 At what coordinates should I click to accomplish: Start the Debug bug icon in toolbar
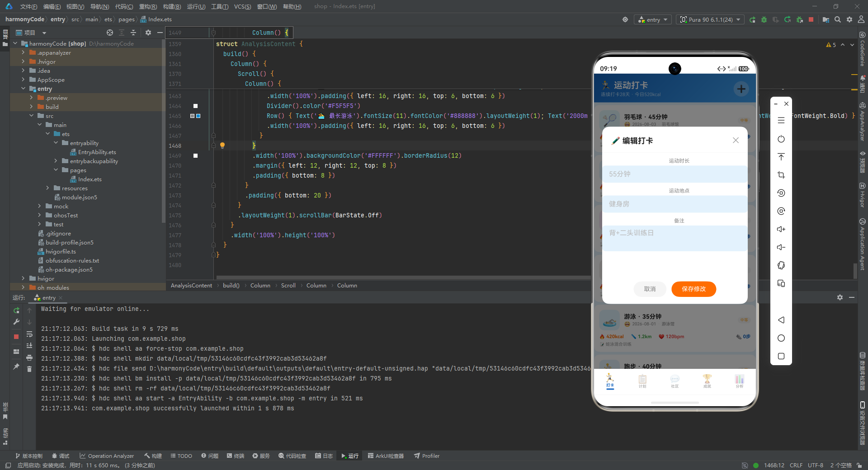point(764,19)
